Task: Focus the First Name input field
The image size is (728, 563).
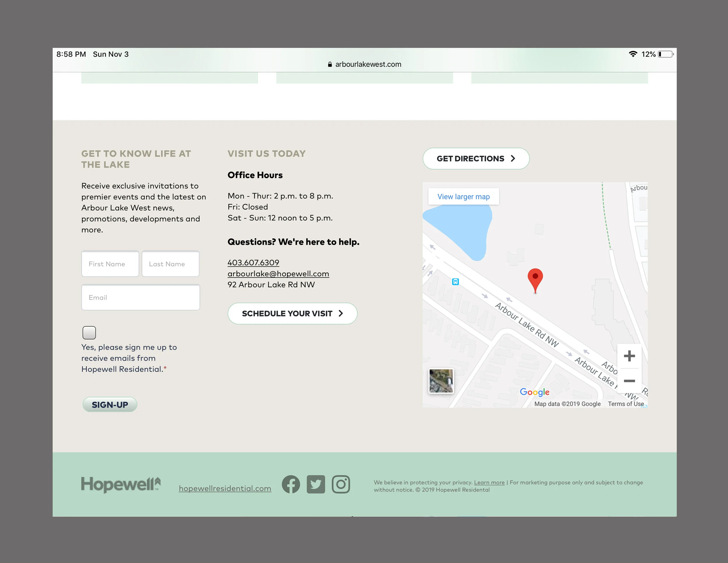Action: (x=110, y=264)
